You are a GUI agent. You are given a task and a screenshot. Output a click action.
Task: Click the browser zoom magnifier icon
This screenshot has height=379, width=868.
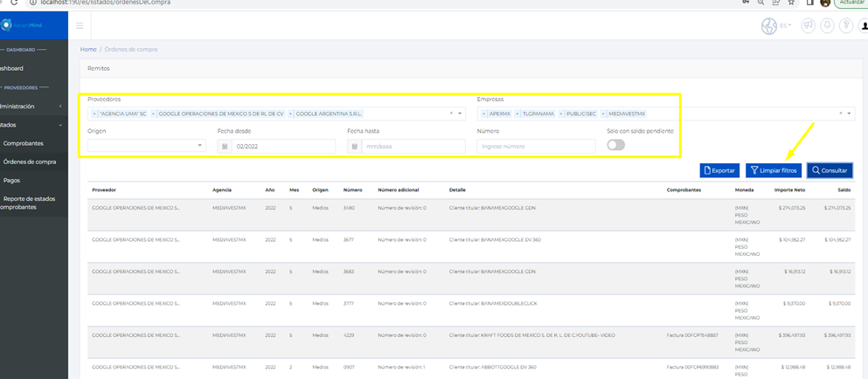(761, 3)
